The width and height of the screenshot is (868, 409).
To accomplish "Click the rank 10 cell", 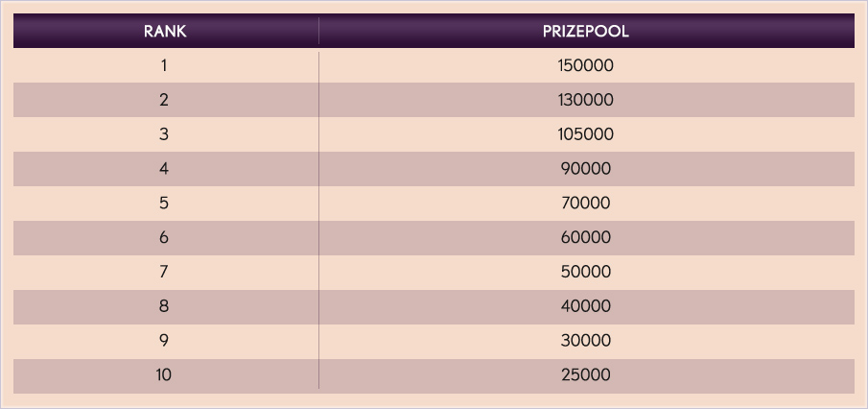I will (164, 375).
